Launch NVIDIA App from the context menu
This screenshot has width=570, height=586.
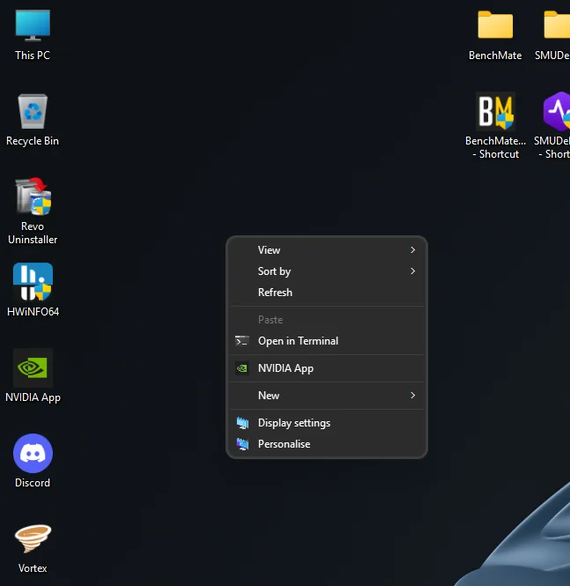327,368
